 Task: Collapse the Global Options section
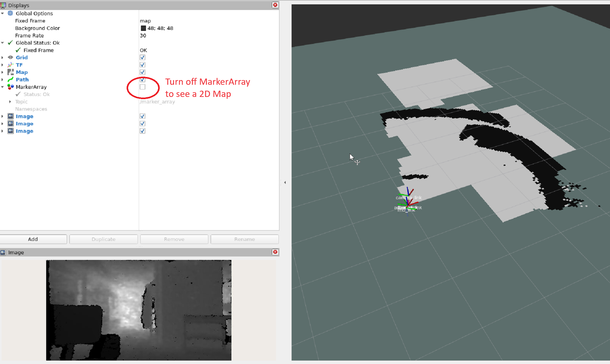point(2,13)
